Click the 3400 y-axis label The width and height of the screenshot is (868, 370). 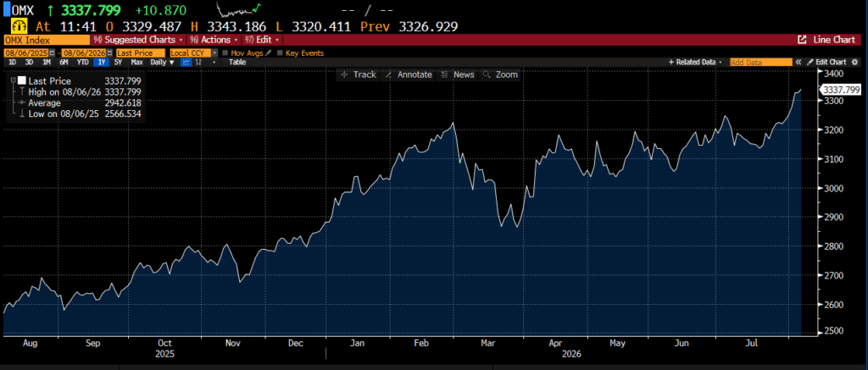coord(834,74)
